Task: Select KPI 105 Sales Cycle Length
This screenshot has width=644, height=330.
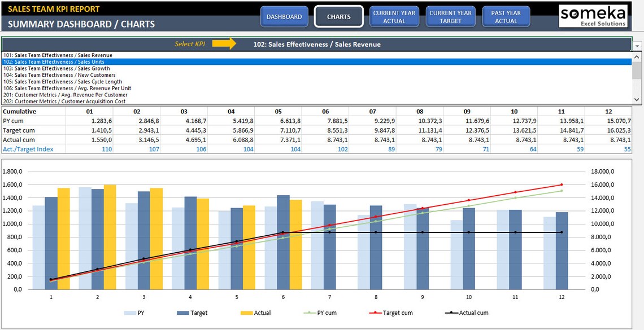Action: coord(68,81)
